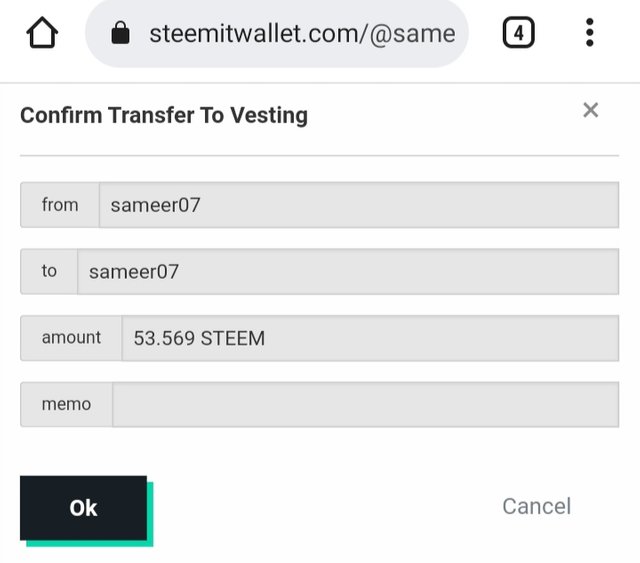The height and width of the screenshot is (563, 640).
Task: Tap the '4' tab count number
Action: 518,34
